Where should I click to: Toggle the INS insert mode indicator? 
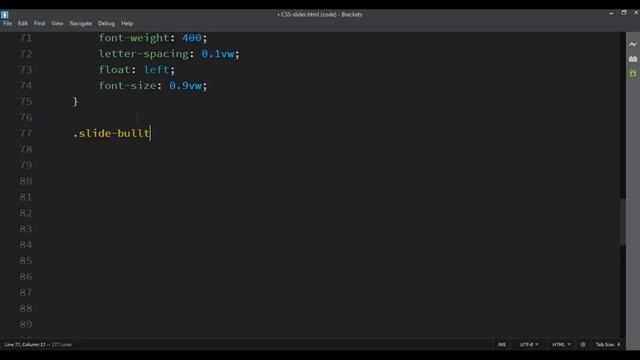(x=502, y=344)
